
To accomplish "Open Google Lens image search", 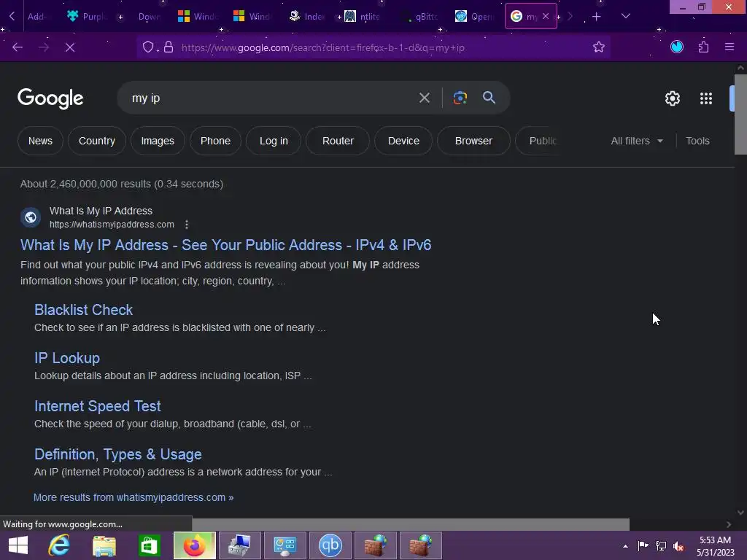I will [x=460, y=98].
